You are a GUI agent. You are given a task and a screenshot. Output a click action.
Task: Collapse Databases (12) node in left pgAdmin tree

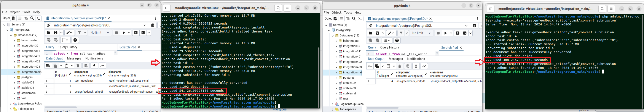(x=11, y=35)
